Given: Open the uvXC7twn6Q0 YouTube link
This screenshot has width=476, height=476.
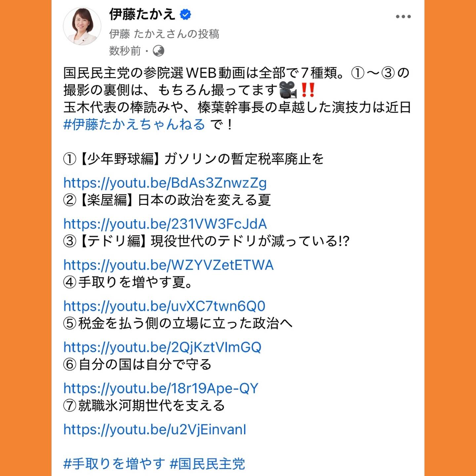Looking at the screenshot, I should [164, 306].
